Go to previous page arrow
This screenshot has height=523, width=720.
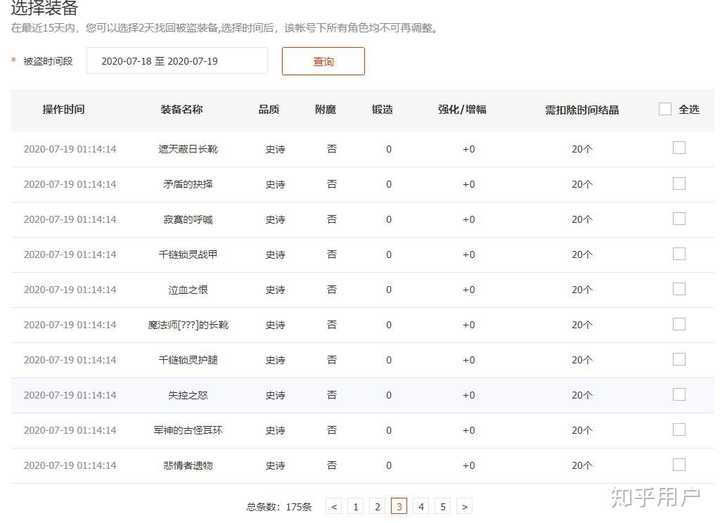(334, 506)
